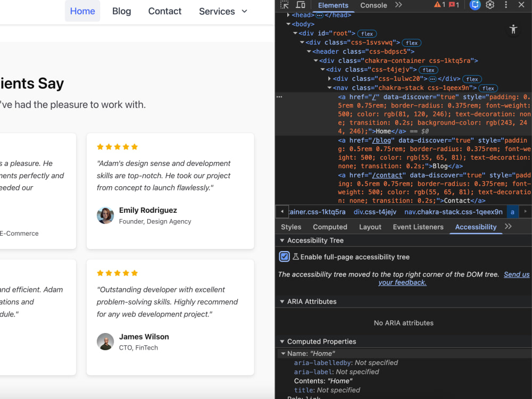Toggle flex badge on nav chakra-stack
Screen dimensions: 532x399
pos(488,88)
